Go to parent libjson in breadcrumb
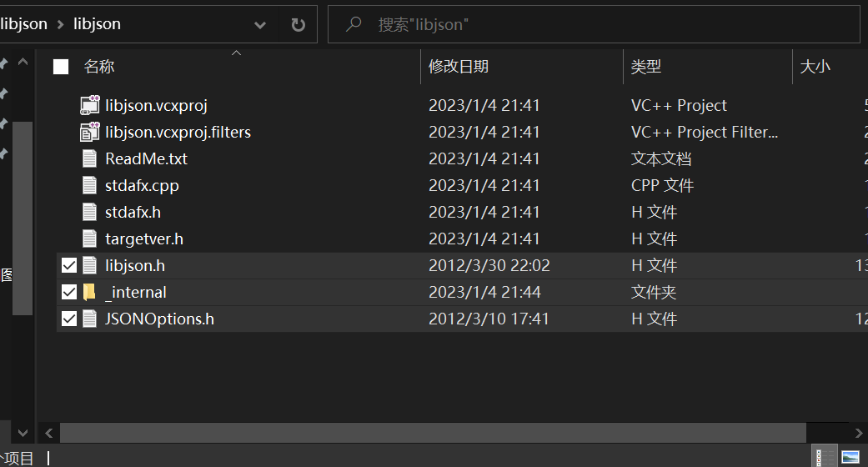The width and height of the screenshot is (868, 467). point(23,24)
